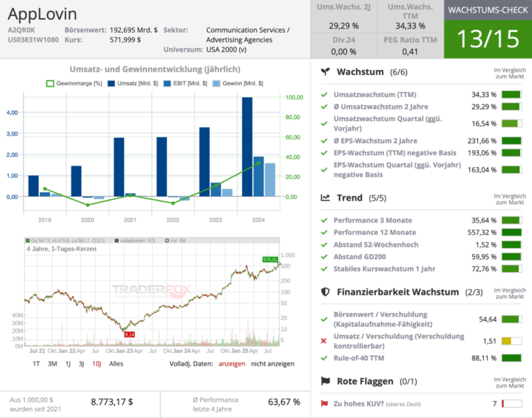Toggle Gewinnmarge [%] legend entry

pos(74,83)
